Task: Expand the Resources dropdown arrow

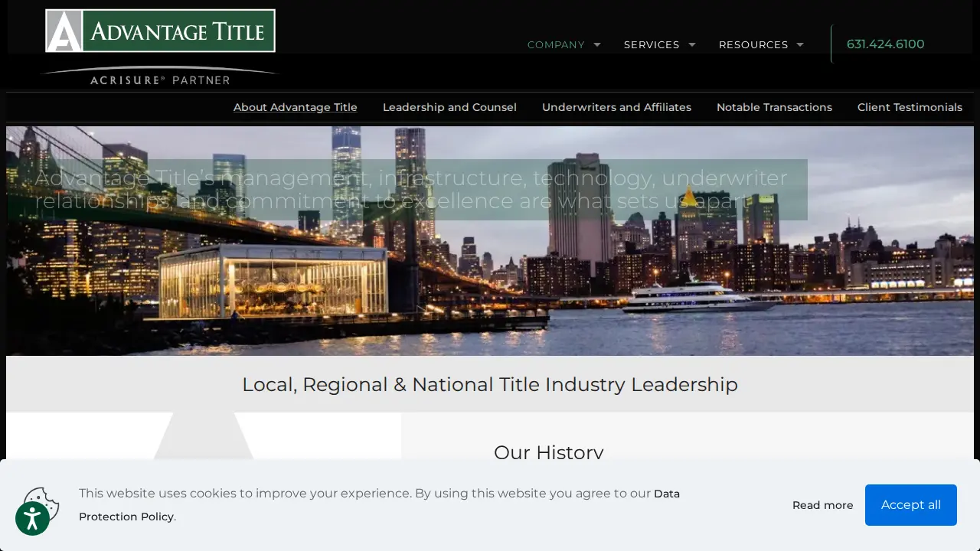Action: point(800,44)
